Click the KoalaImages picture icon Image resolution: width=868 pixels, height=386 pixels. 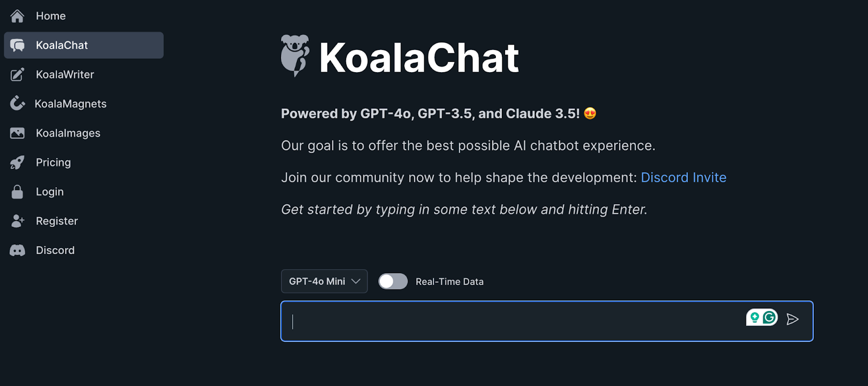click(x=17, y=133)
